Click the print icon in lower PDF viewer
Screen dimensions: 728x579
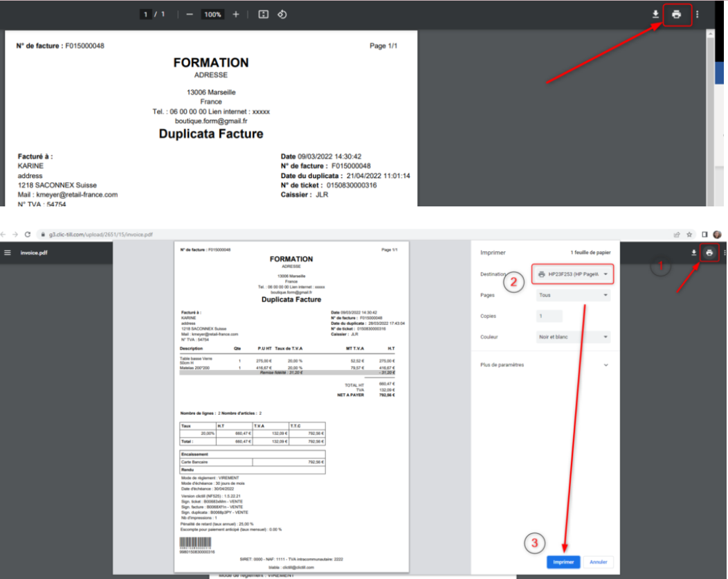pyautogui.click(x=709, y=253)
